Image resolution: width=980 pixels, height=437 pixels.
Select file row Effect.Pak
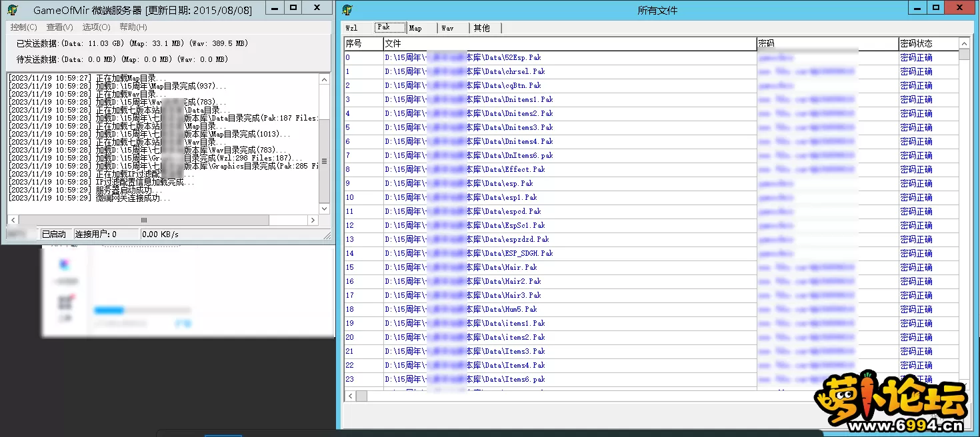pyautogui.click(x=651, y=169)
